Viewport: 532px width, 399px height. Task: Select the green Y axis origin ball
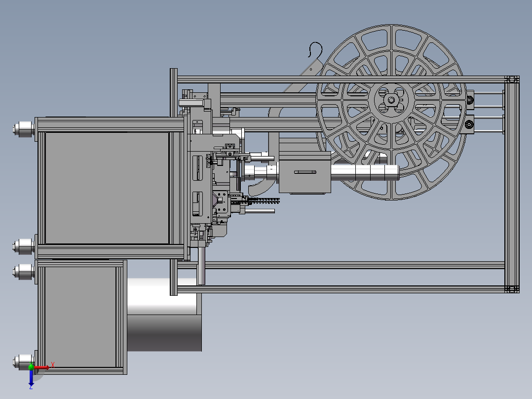pos(31,367)
